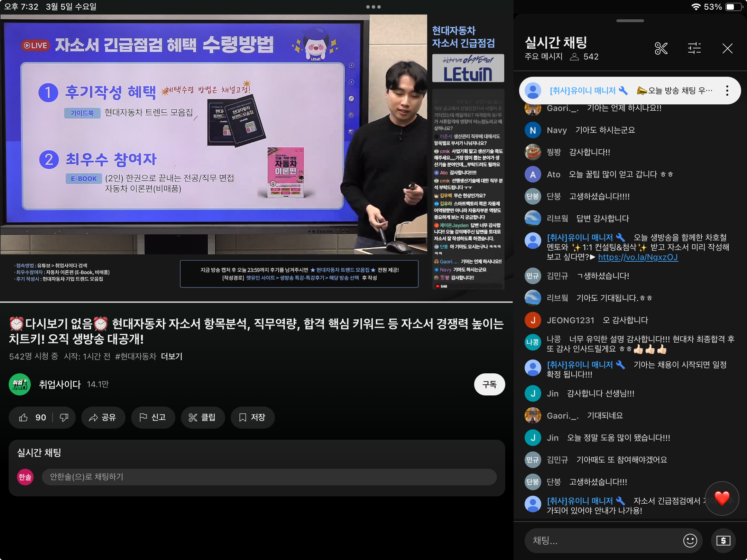
Task: Tap JEONG1231's avatar in chat
Action: (x=533, y=320)
